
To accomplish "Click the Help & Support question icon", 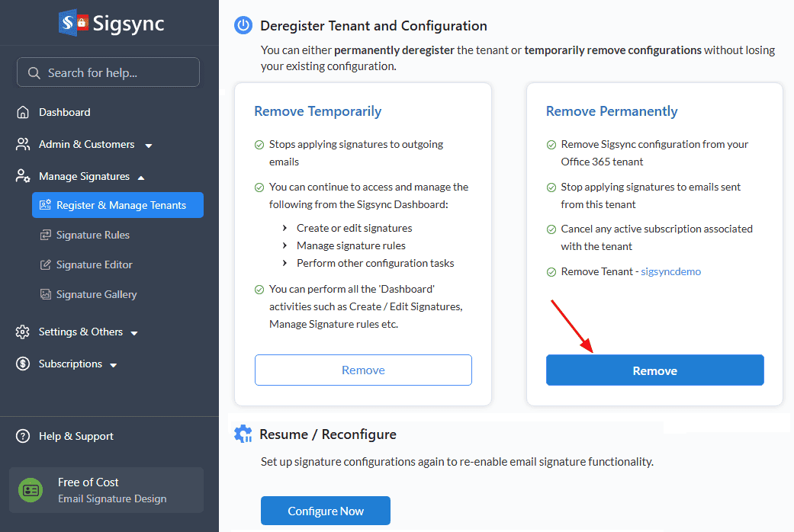I will [24, 436].
